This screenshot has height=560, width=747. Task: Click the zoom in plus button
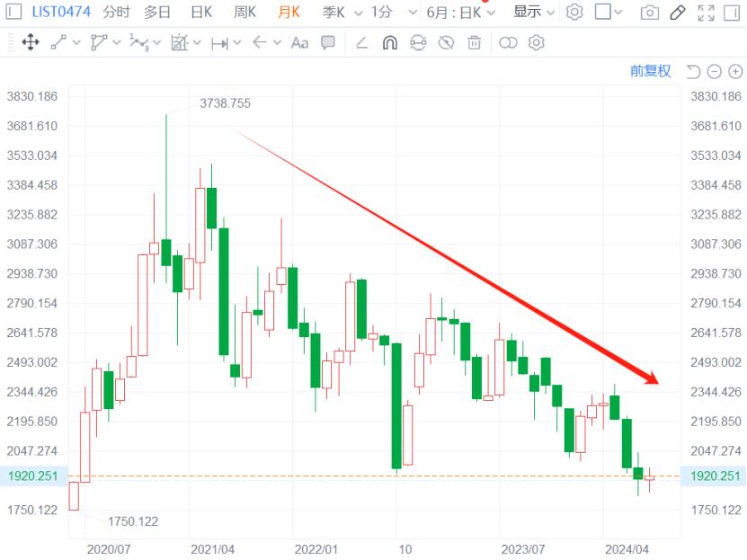pyautogui.click(x=734, y=71)
